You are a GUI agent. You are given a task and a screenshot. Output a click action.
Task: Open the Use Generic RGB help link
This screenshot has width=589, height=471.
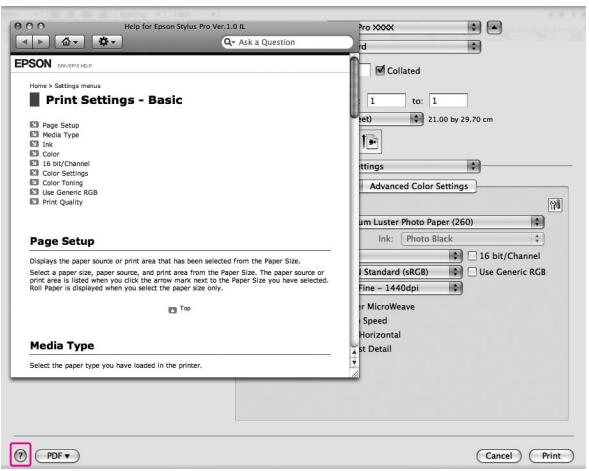[x=70, y=192]
